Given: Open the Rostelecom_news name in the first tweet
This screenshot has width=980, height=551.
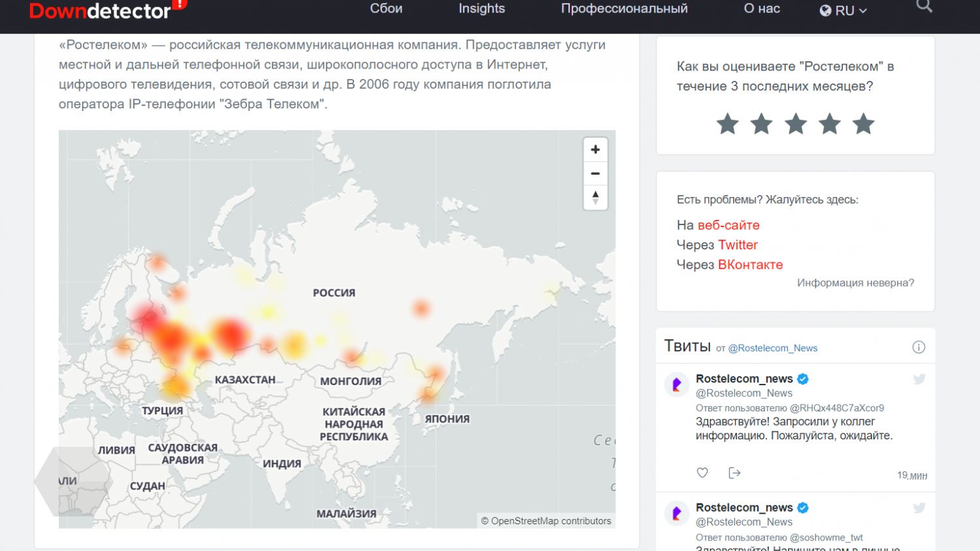Looking at the screenshot, I should point(744,379).
